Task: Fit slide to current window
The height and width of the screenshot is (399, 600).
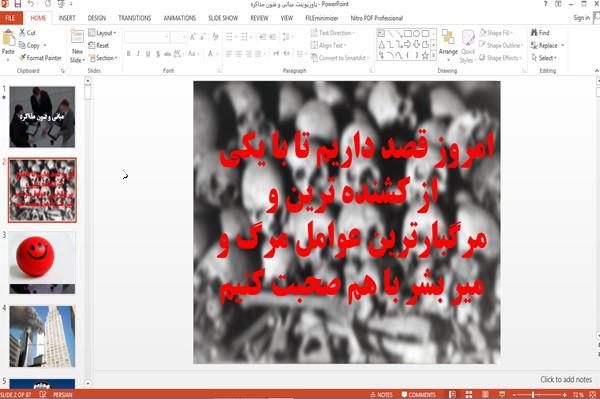Action: pos(593,394)
